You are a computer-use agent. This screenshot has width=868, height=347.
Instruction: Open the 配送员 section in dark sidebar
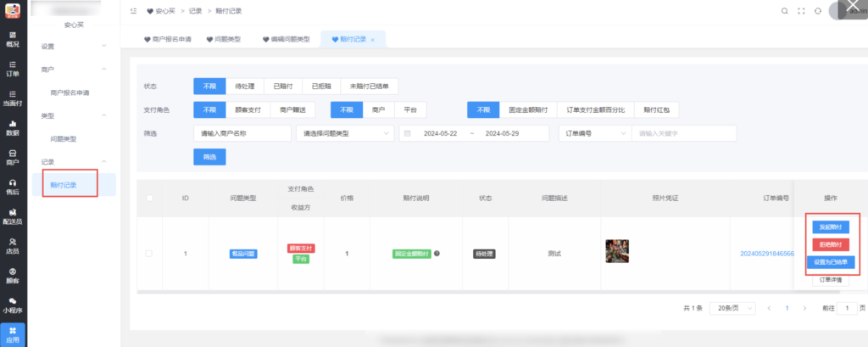pos(13,216)
